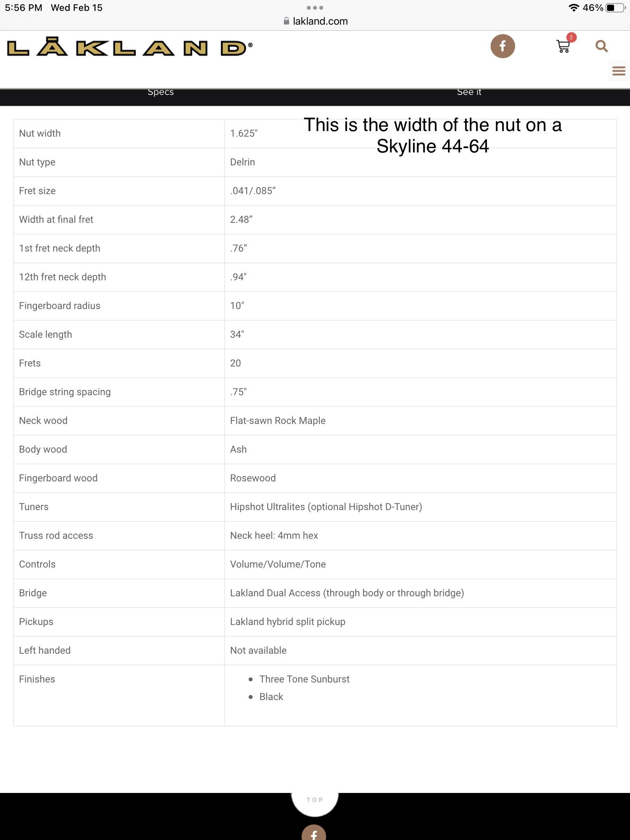This screenshot has width=630, height=840.
Task: Select the Three Tone Sunburst finish text
Action: (x=304, y=679)
